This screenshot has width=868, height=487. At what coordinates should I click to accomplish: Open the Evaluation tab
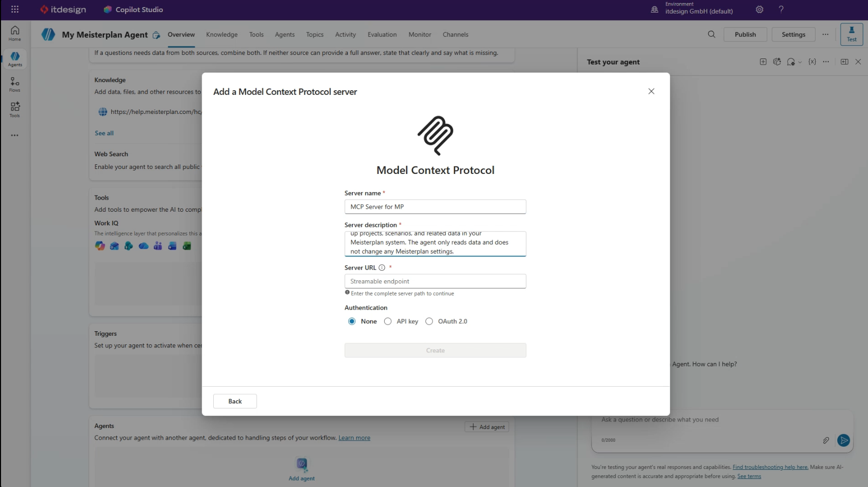click(382, 34)
